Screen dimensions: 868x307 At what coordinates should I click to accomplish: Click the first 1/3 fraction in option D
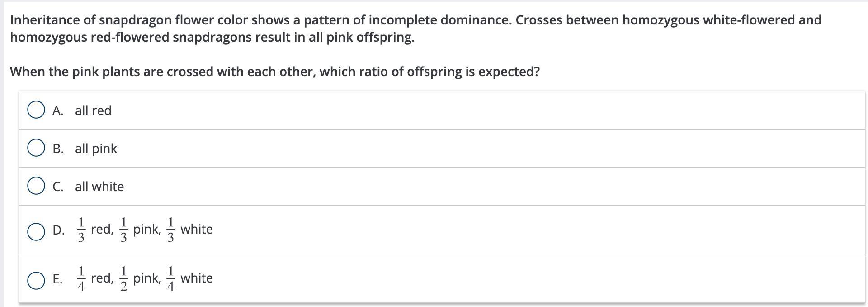pos(81,230)
